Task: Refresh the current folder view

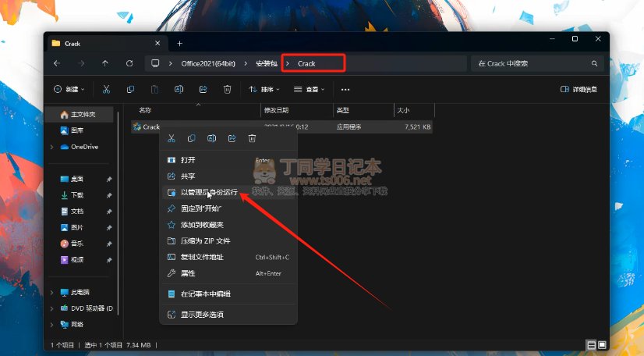Action: click(x=129, y=63)
